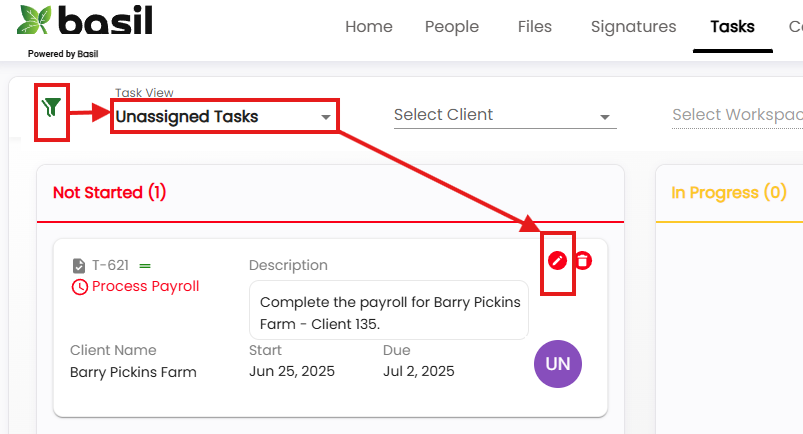Select the Tasks tab
Viewport: 803px width, 434px height.
[x=732, y=27]
